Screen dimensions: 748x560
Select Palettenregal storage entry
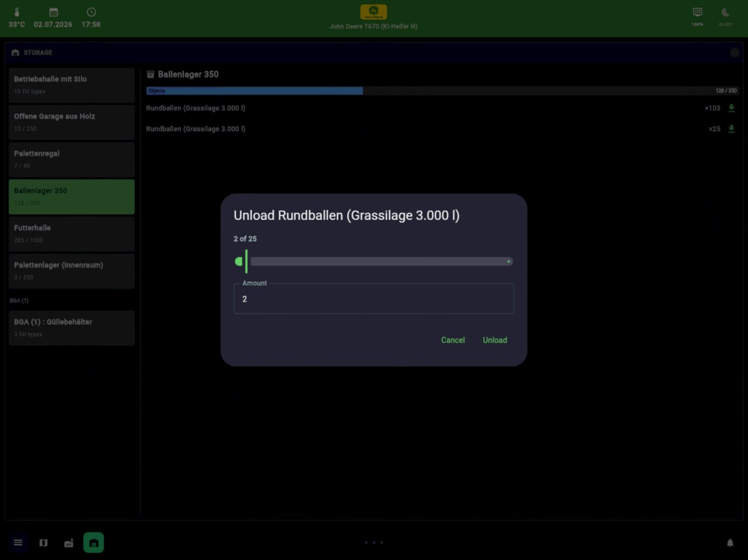click(72, 160)
